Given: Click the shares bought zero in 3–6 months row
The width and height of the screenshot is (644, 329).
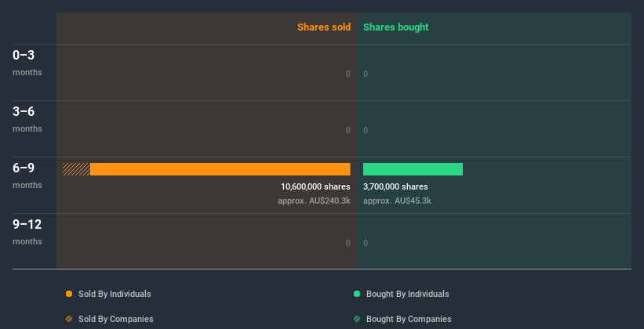Looking at the screenshot, I should tap(366, 131).
